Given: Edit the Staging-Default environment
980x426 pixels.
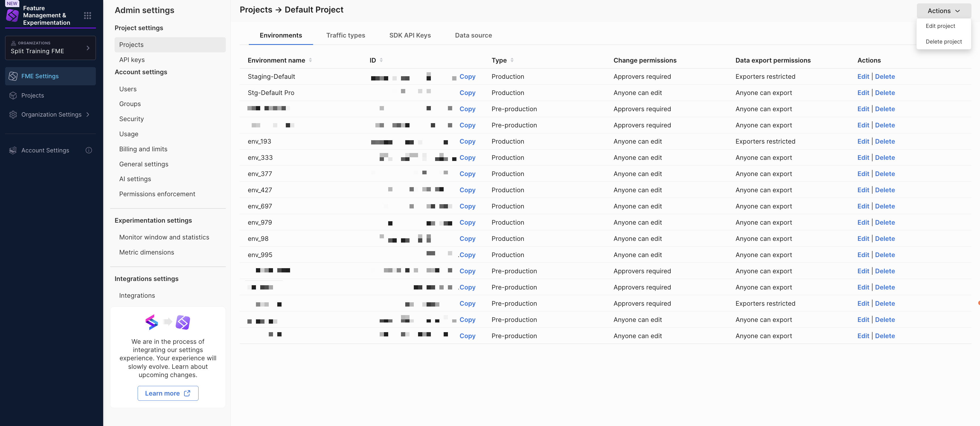Looking at the screenshot, I should point(863,76).
